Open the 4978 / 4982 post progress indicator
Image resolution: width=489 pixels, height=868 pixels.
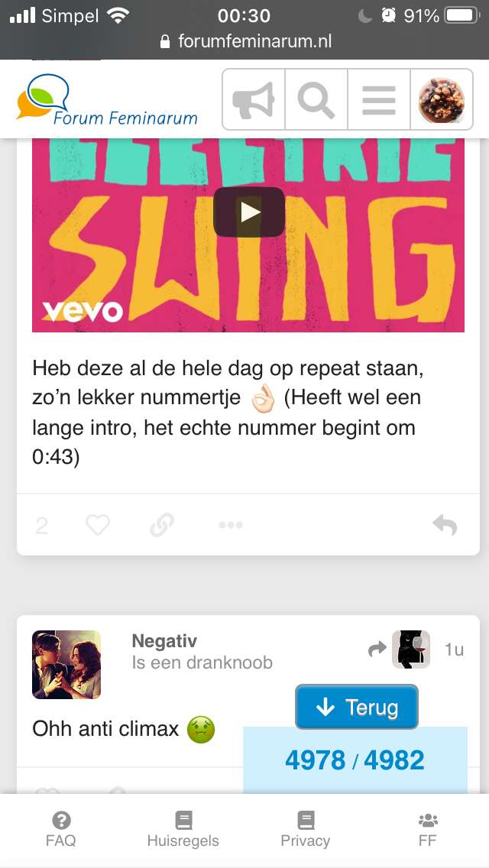[355, 760]
